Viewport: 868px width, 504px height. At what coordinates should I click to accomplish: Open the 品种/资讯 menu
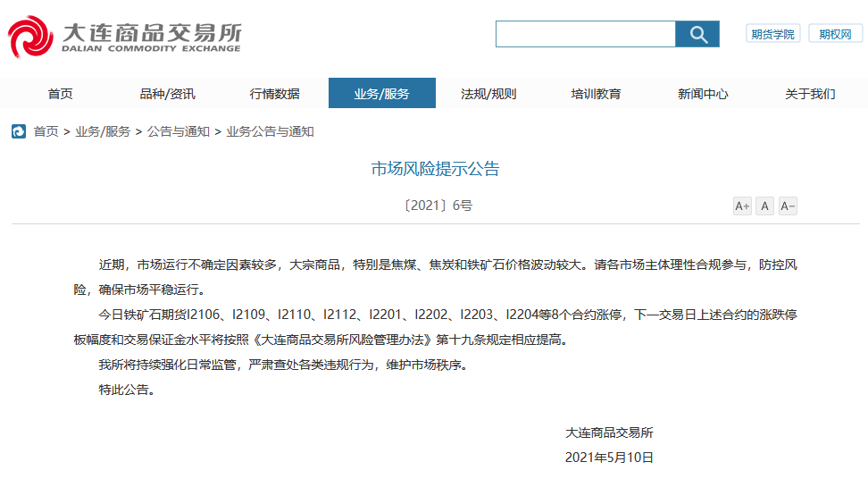[167, 94]
